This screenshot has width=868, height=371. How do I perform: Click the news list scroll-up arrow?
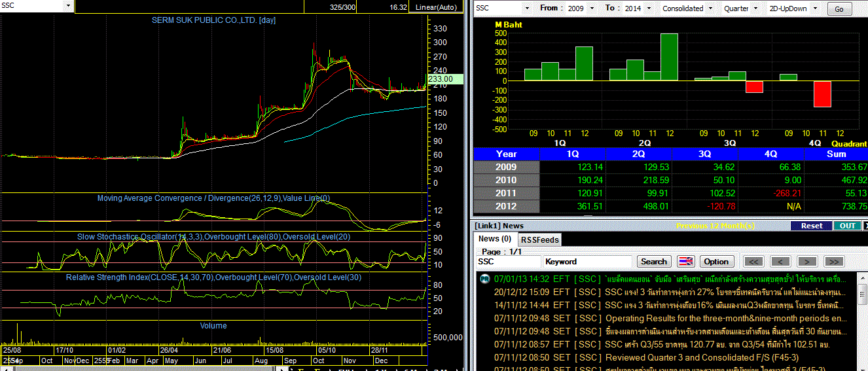pyautogui.click(x=861, y=277)
